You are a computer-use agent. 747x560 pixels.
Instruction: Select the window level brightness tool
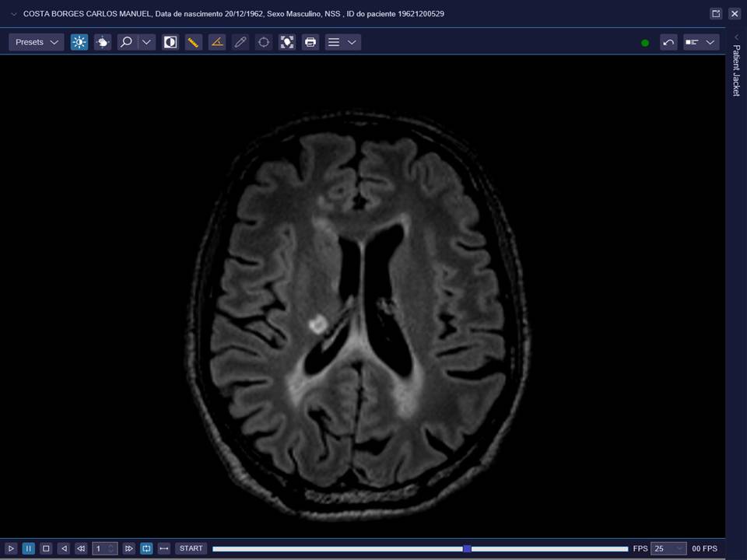pos(79,42)
